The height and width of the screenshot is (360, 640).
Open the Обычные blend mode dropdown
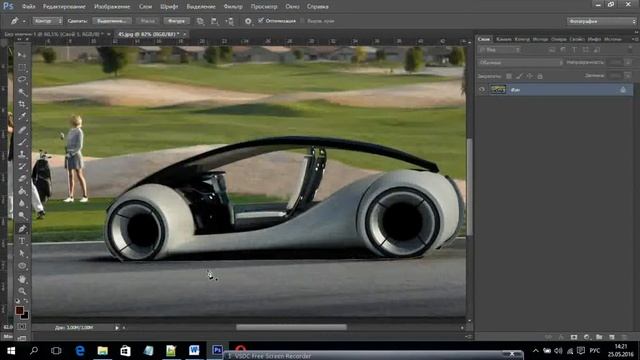tap(520, 62)
